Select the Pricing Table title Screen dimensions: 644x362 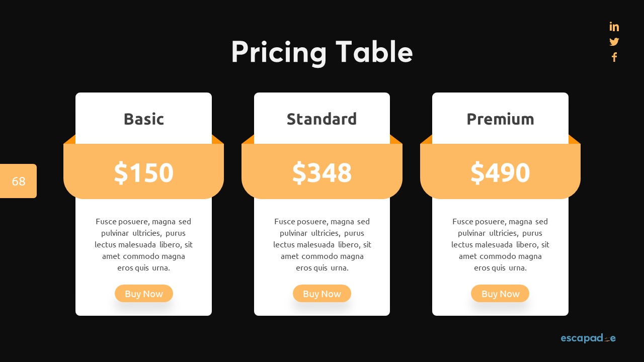click(322, 52)
